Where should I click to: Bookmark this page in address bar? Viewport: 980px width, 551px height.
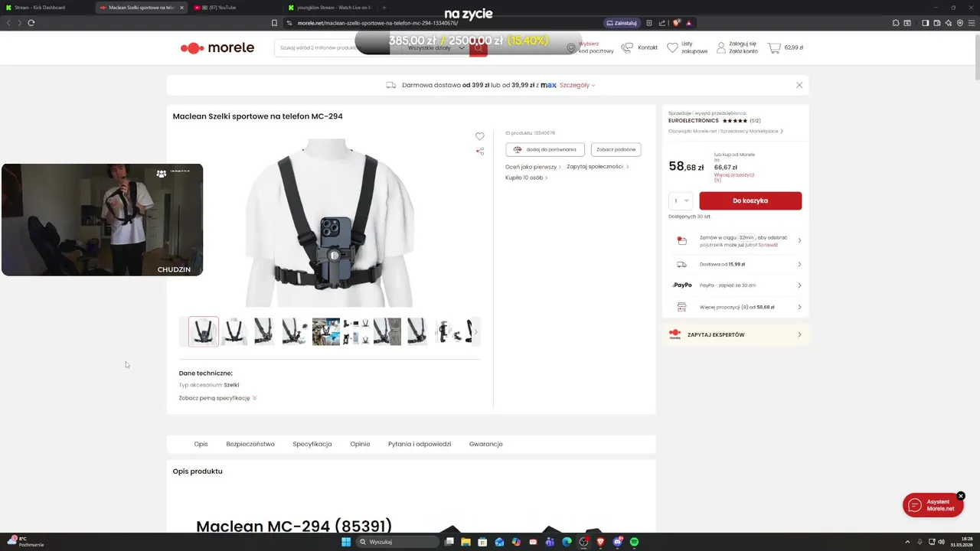[274, 23]
